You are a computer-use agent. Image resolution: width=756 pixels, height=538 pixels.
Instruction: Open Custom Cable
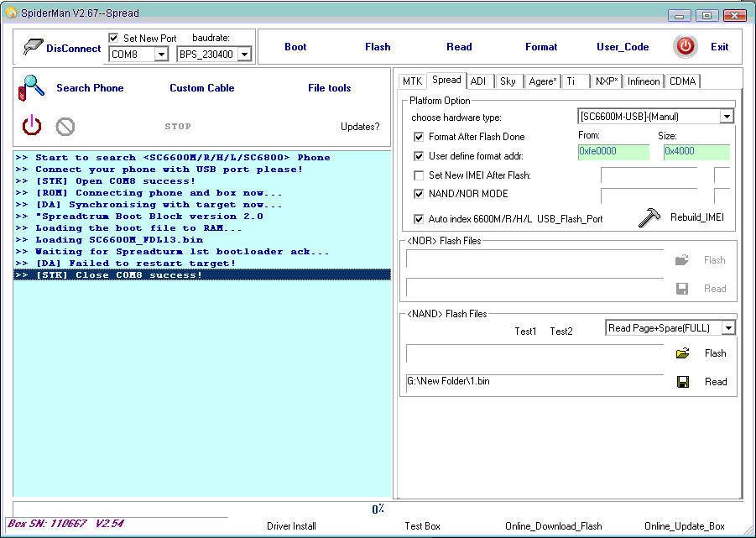(202, 88)
